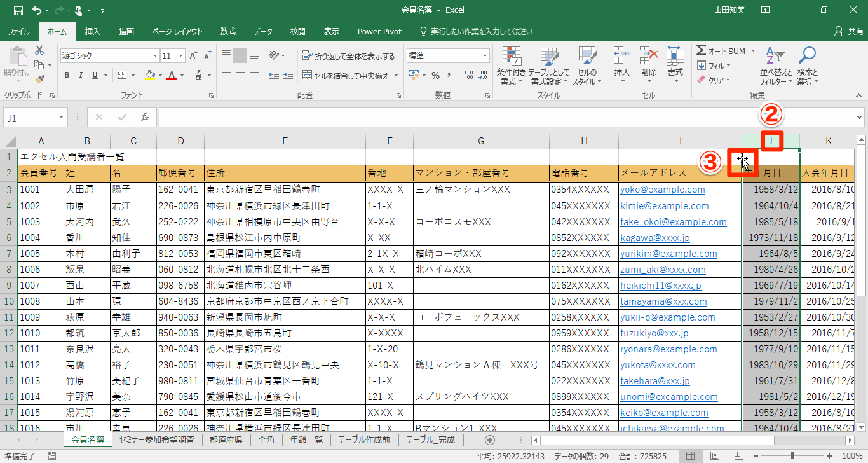Click the horizontal scrollbar thumb
The image size is (868, 463).
pyautogui.click(x=657, y=440)
